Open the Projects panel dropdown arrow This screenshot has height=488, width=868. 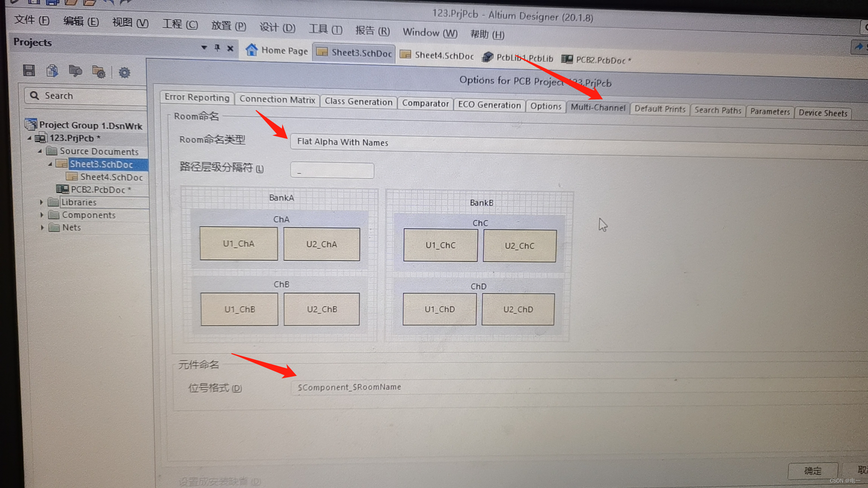pos(204,47)
